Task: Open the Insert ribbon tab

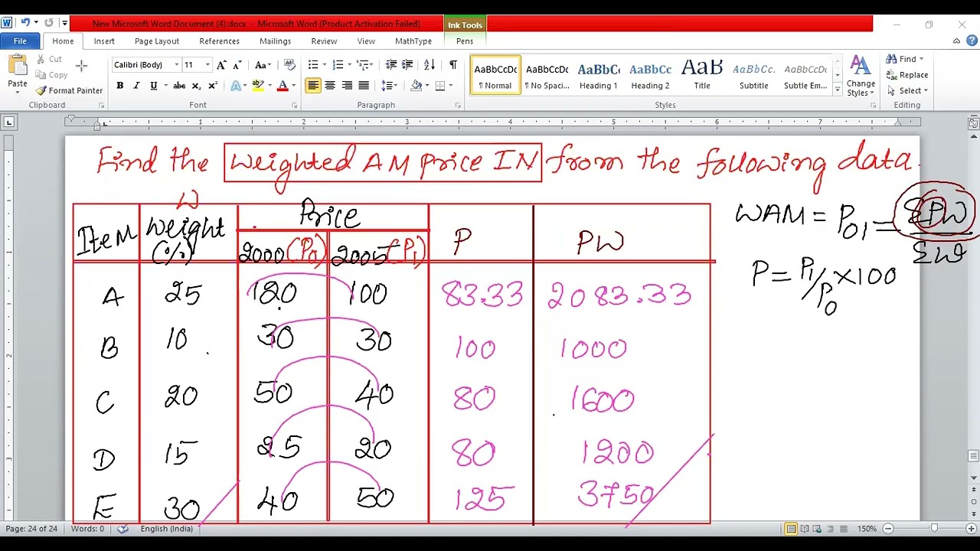Action: [x=104, y=41]
